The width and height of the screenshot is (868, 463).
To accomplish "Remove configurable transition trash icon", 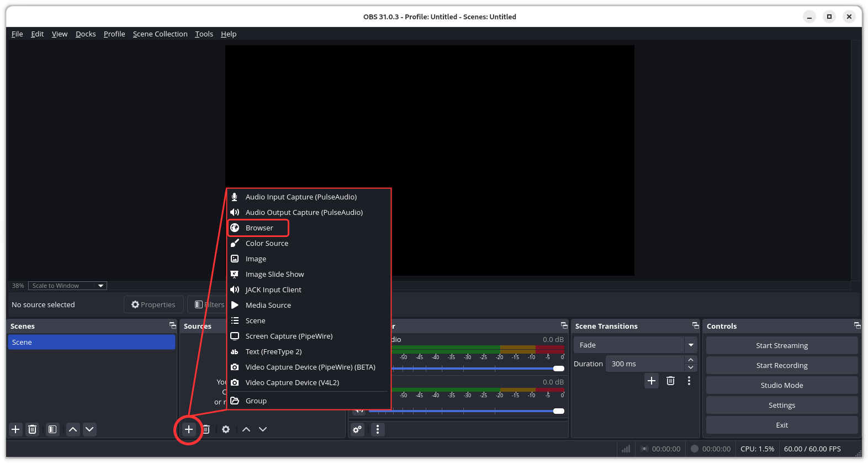I will pyautogui.click(x=670, y=381).
